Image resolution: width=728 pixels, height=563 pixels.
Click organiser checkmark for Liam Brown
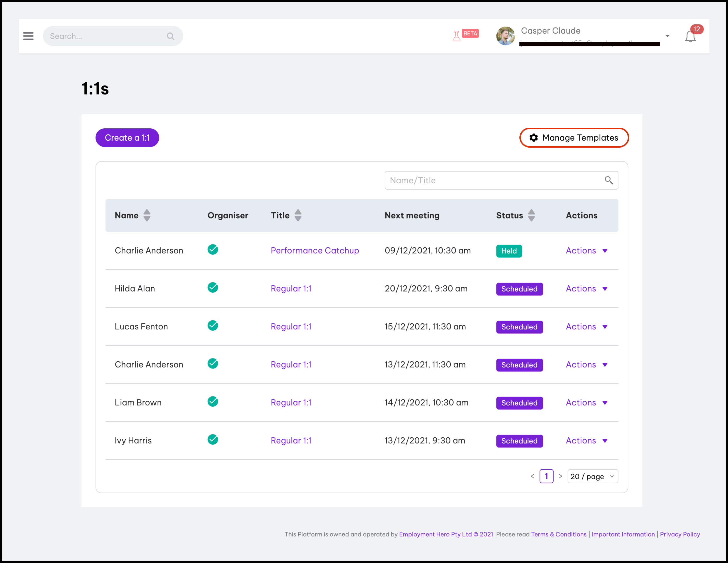(x=213, y=402)
